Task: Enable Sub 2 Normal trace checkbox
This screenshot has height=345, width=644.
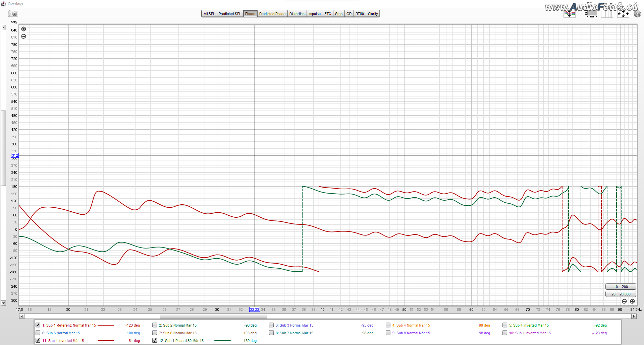Action: pos(155,325)
